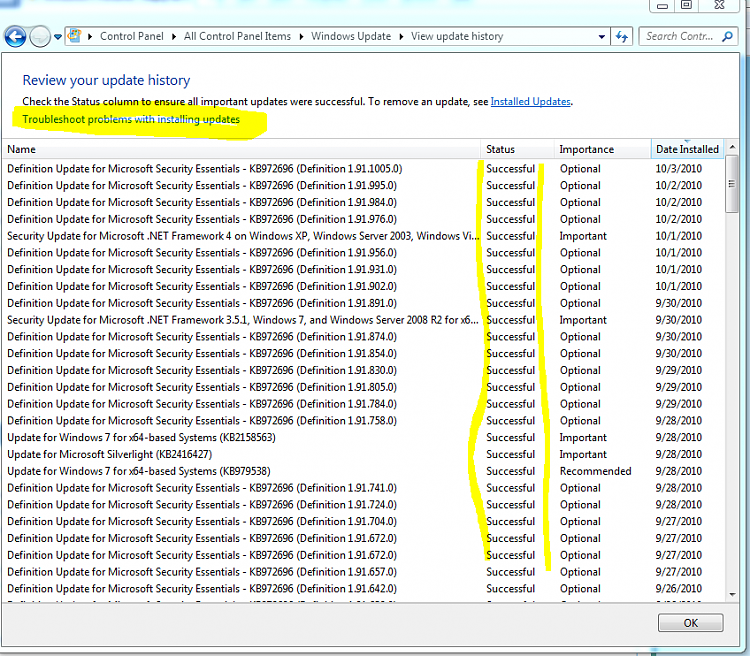This screenshot has width=750, height=656.
Task: Expand the arrow after All Control Panel Items
Action: click(301, 36)
